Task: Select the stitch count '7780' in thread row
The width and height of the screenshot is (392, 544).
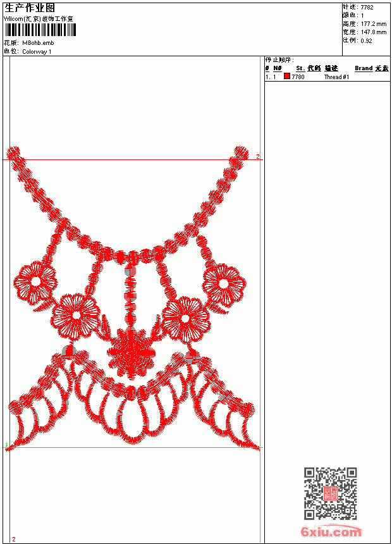Action: 298,77
